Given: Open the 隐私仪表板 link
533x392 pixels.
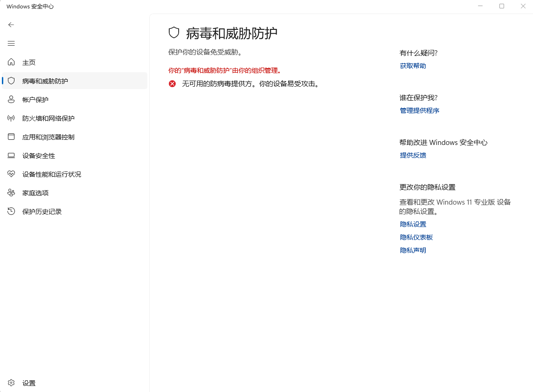Looking at the screenshot, I should click(x=416, y=237).
